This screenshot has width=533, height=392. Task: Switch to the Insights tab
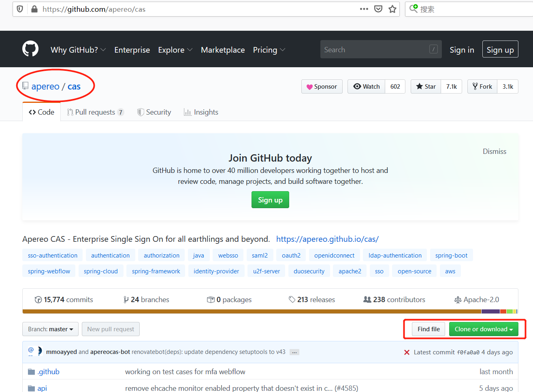[x=201, y=112]
